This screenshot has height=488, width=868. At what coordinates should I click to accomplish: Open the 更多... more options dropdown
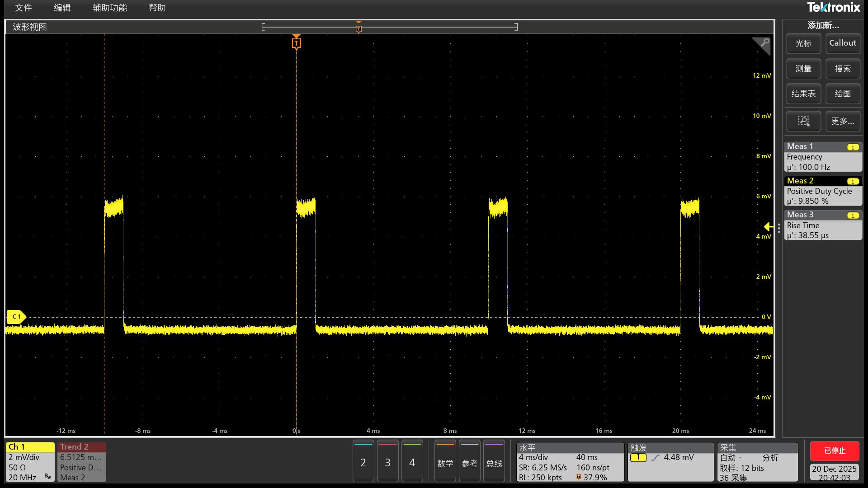point(843,121)
